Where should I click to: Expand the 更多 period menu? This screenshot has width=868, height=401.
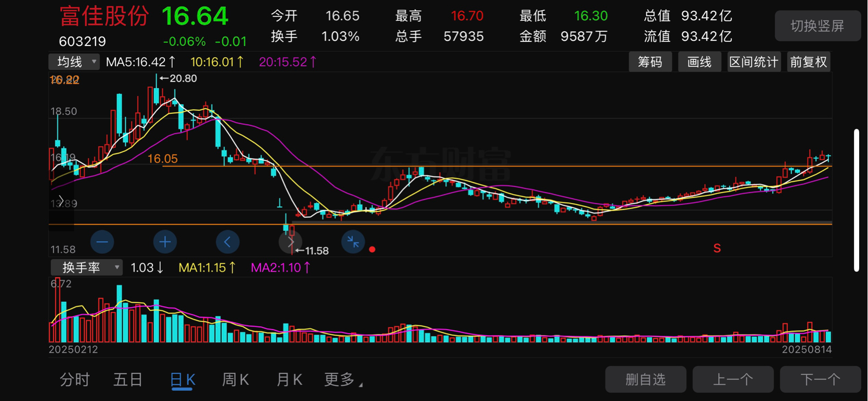point(343,380)
